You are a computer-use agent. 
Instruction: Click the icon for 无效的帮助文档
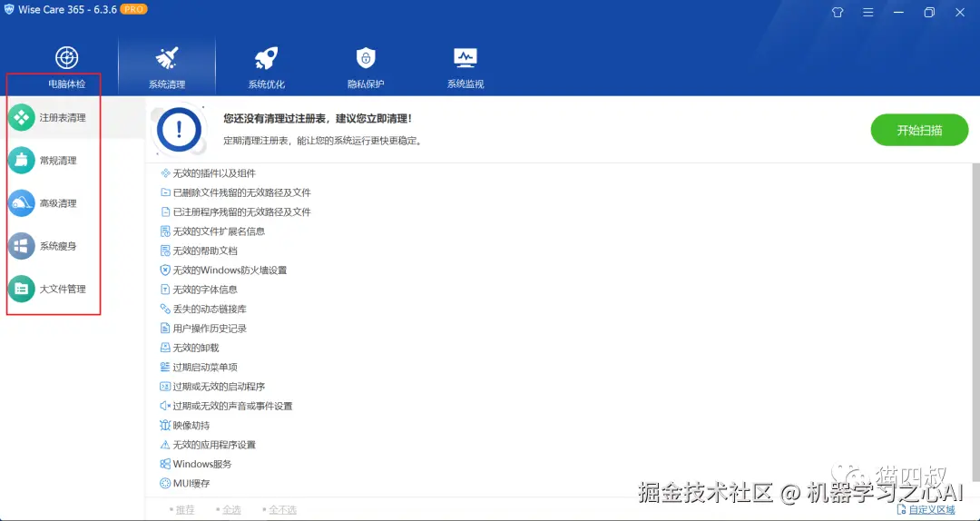pos(166,251)
